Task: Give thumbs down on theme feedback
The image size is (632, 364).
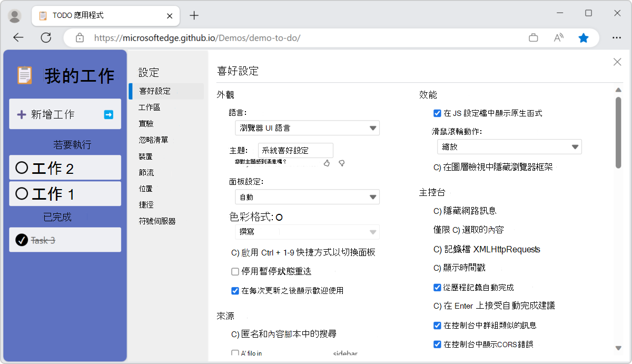Action: point(341,163)
